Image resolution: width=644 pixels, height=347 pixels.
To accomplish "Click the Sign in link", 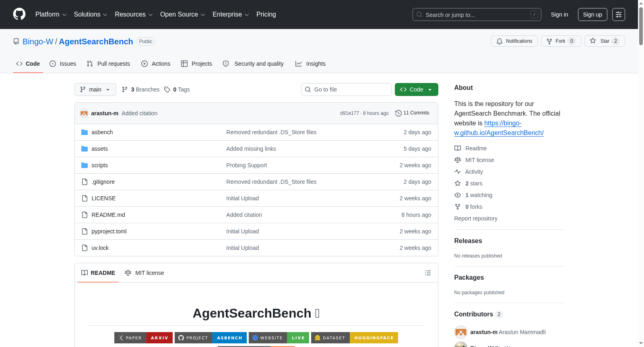I will click(x=559, y=15).
